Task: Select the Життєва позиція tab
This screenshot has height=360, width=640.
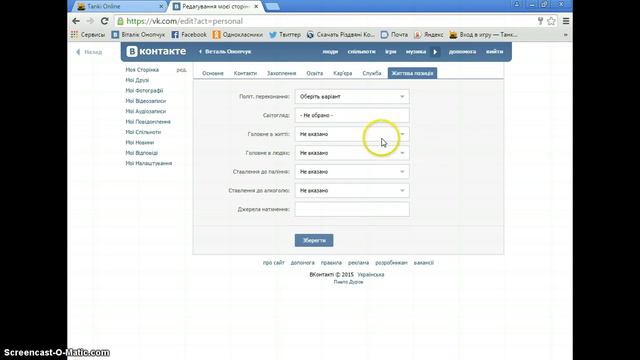Action: (x=412, y=73)
